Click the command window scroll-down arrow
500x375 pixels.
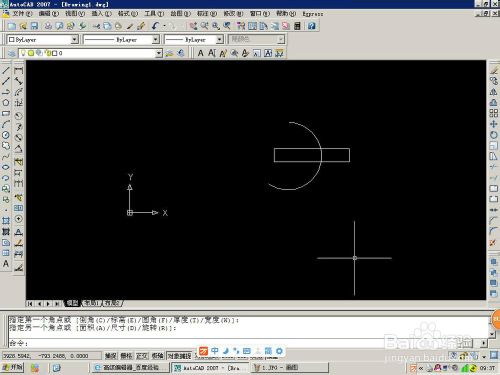492,334
